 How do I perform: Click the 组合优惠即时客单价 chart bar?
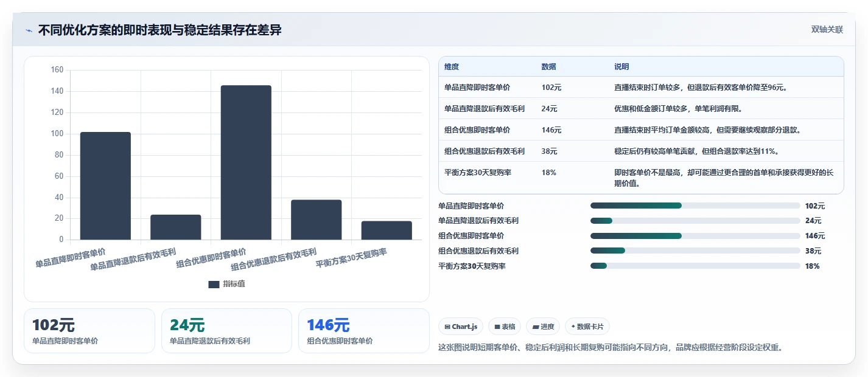[246, 162]
